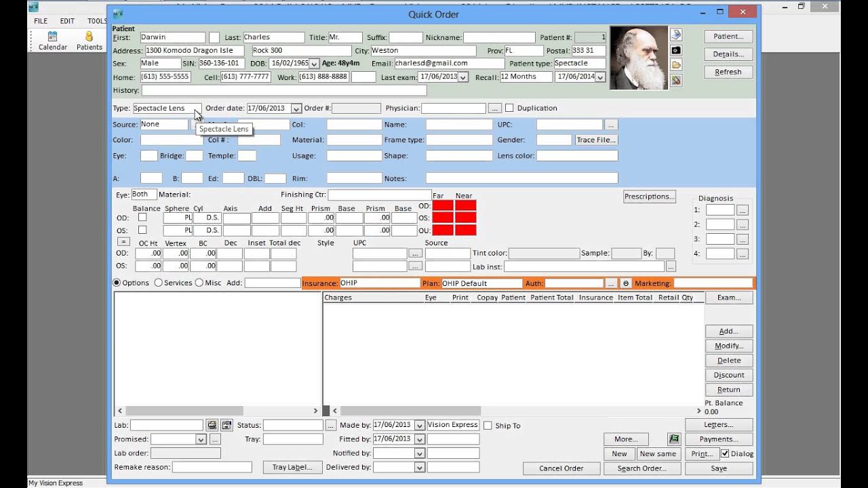The height and width of the screenshot is (488, 868).
Task: Open the Calendar icon in main toolbar
Action: (52, 41)
